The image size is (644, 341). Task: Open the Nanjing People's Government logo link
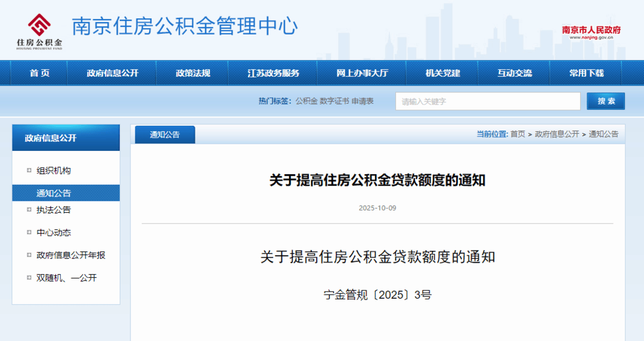click(x=591, y=32)
